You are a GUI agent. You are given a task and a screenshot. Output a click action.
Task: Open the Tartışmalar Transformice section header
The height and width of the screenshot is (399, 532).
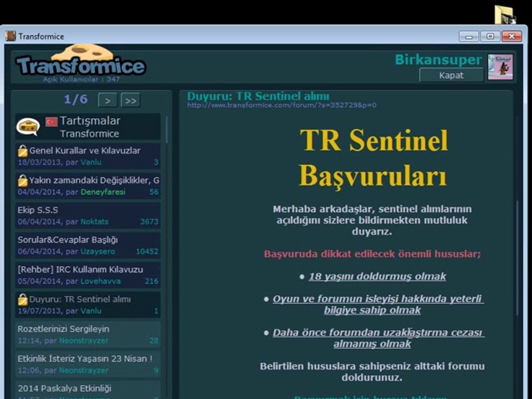point(88,126)
